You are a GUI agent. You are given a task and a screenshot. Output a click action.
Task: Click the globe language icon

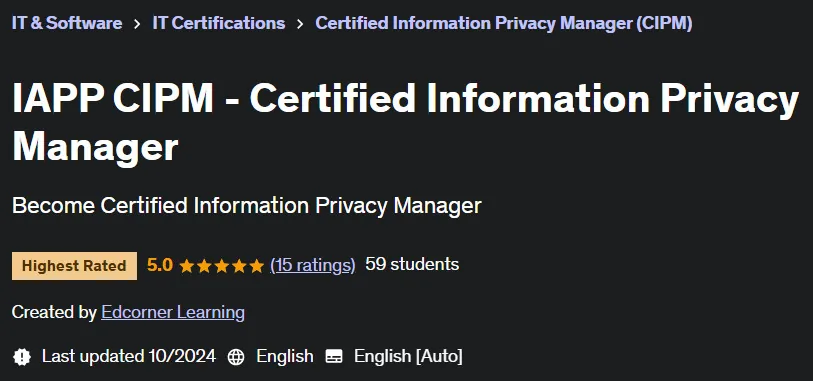tap(236, 357)
